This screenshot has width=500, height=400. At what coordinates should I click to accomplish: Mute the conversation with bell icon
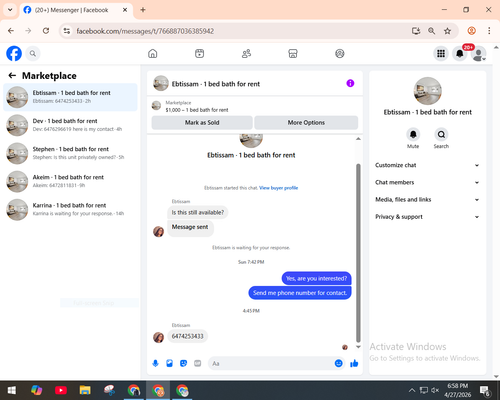pos(413,134)
